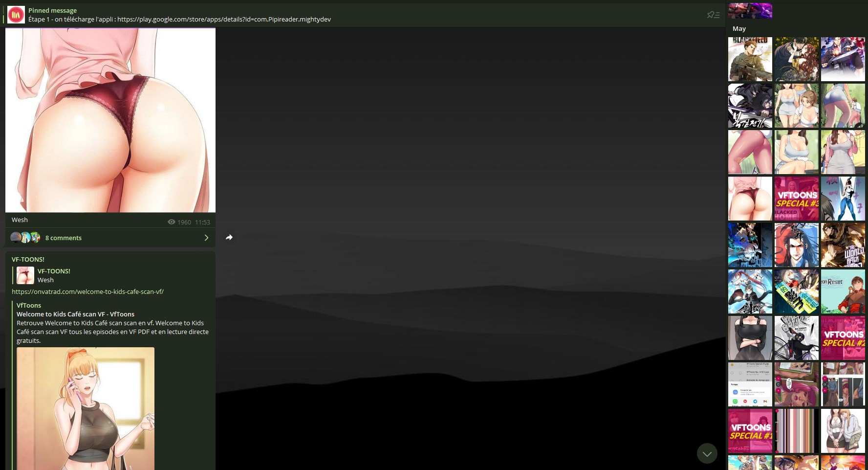This screenshot has height=470, width=868.
Task: Open the share-sheet screenshot thumbnail
Action: [750, 384]
